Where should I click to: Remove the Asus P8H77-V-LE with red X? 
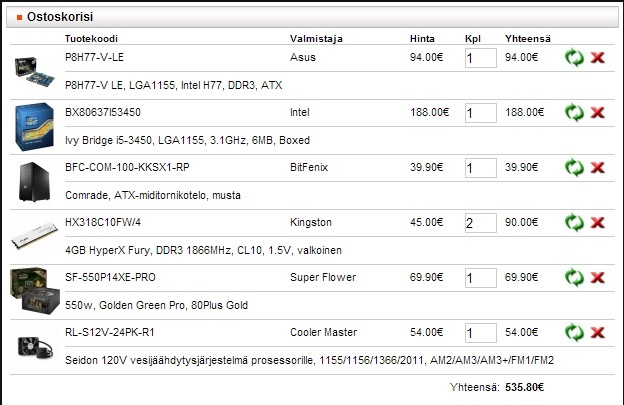(598, 57)
